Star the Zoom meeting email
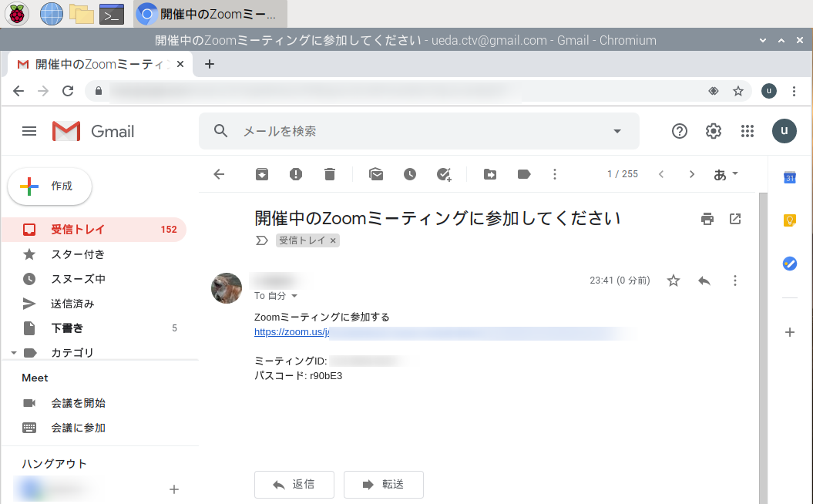 click(x=673, y=281)
